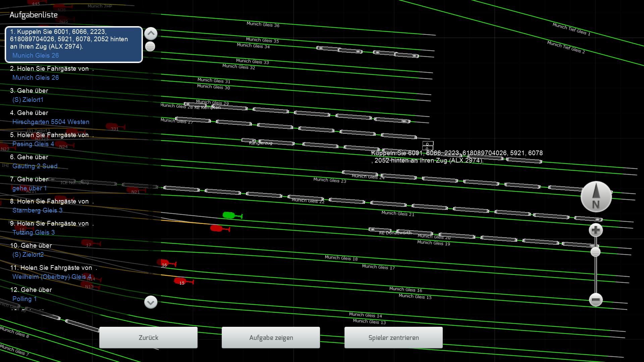Click red signal marker labeled 331

[x=113, y=127]
